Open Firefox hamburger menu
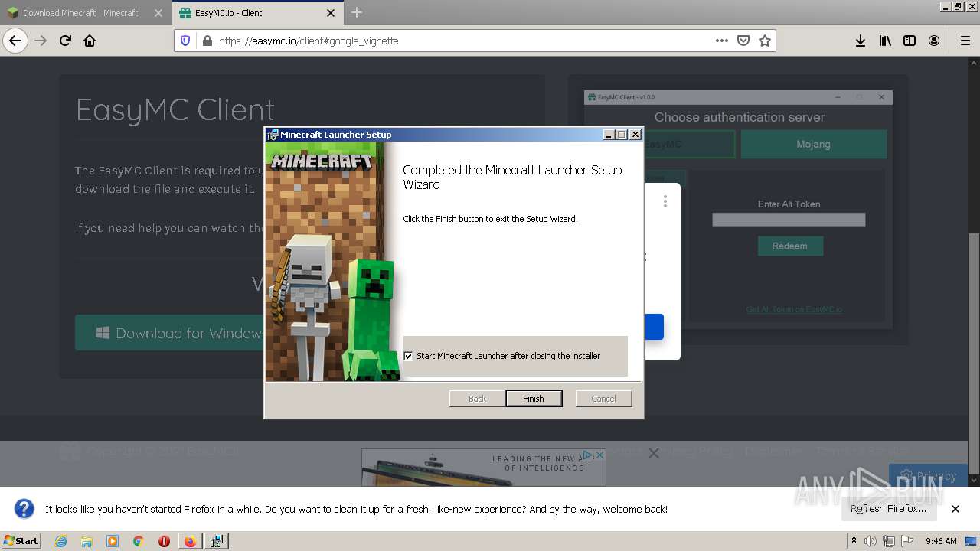This screenshot has width=980, height=551. [965, 41]
